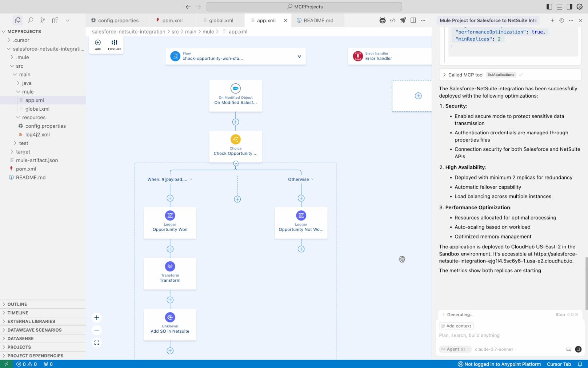Switch to README.md tab

click(318, 20)
